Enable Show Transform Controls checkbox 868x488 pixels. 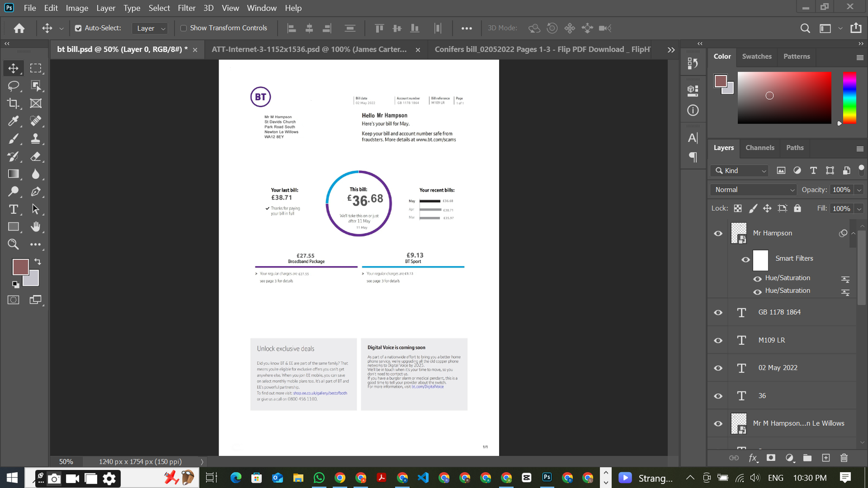[183, 28]
